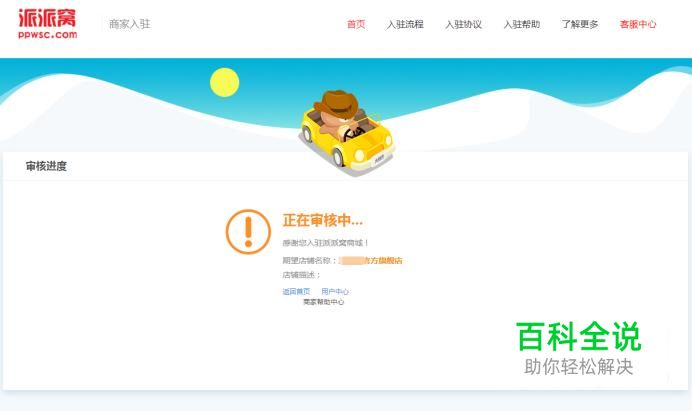
Task: Follow the 返回首页 link
Action: coord(296,291)
